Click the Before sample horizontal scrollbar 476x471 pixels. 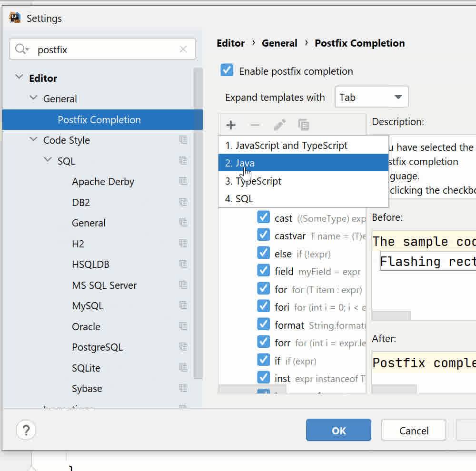click(x=391, y=315)
